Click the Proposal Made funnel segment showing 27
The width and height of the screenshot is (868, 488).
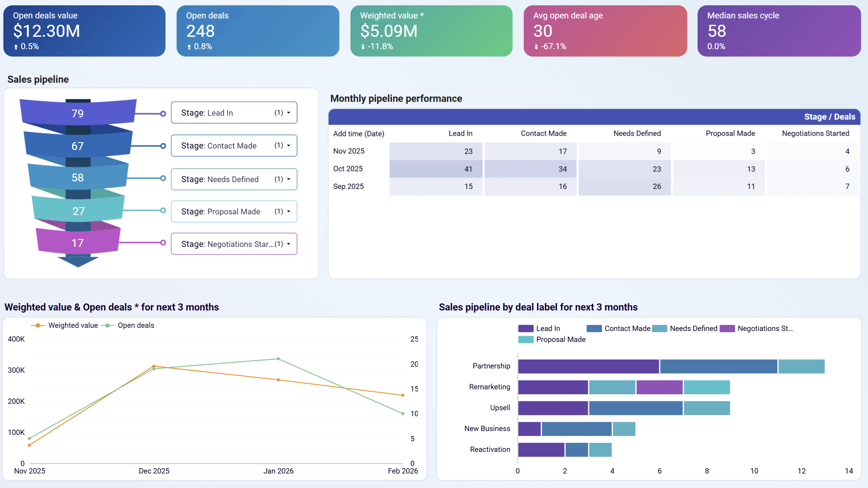[79, 211]
